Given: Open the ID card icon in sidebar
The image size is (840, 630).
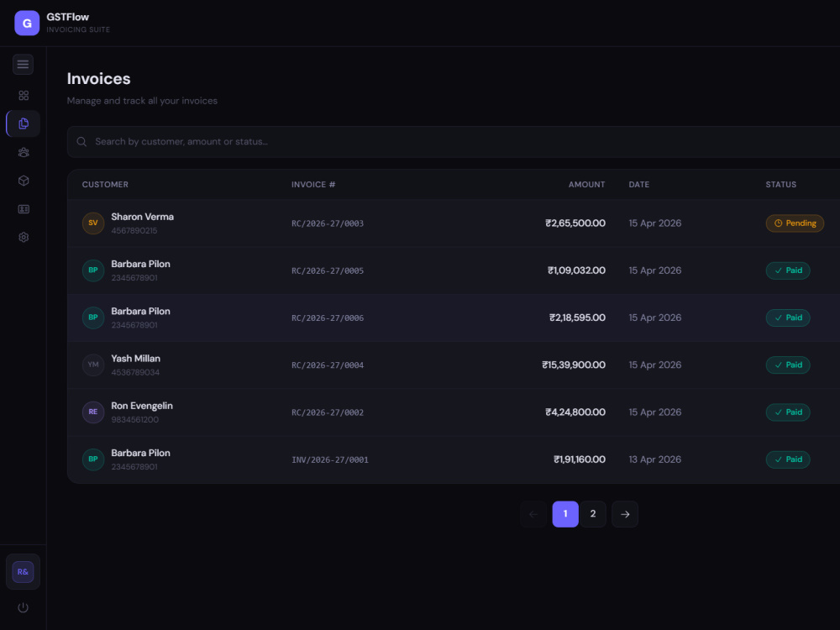Looking at the screenshot, I should pyautogui.click(x=24, y=209).
